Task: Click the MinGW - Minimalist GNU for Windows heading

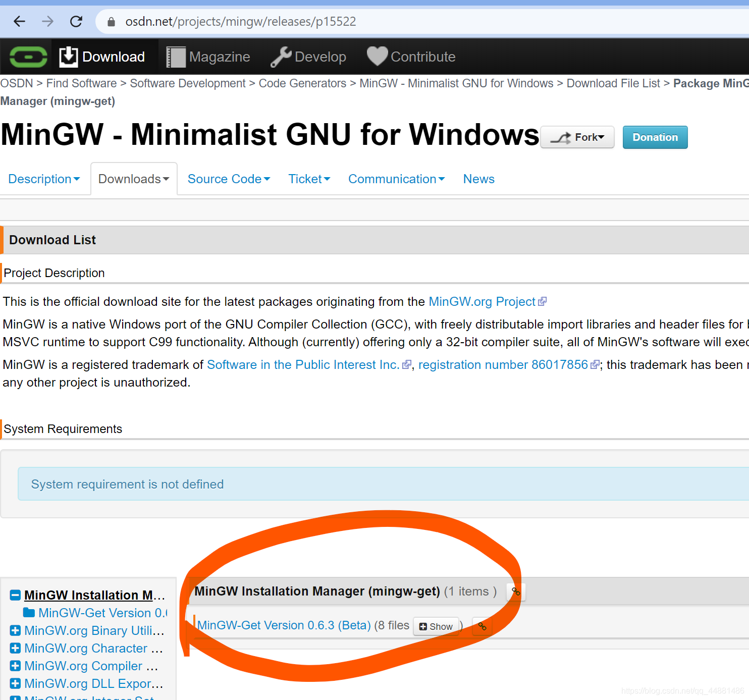Action: 270,135
